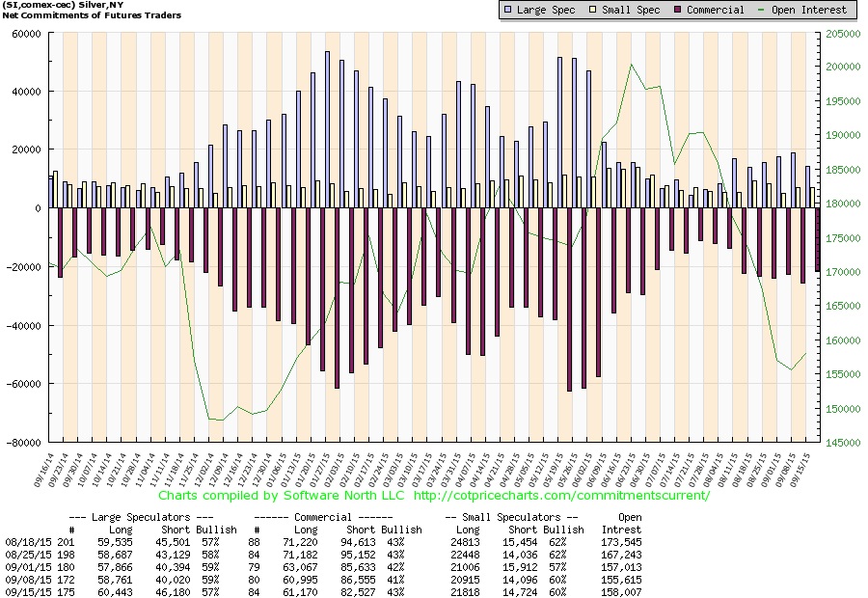
Task: Select the Large Spec legend label
Action: click(x=546, y=10)
